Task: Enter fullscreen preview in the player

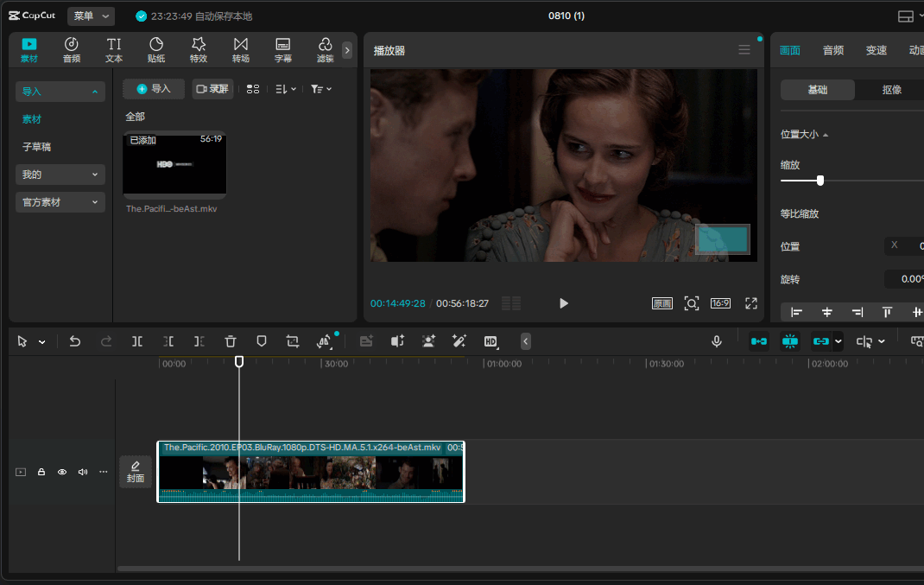Action: [x=751, y=303]
